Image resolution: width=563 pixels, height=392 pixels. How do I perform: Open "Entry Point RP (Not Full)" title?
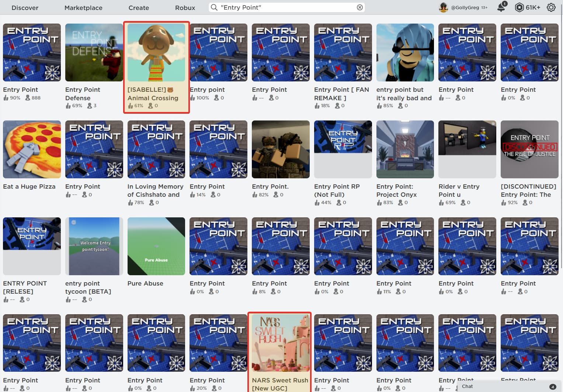[337, 190]
